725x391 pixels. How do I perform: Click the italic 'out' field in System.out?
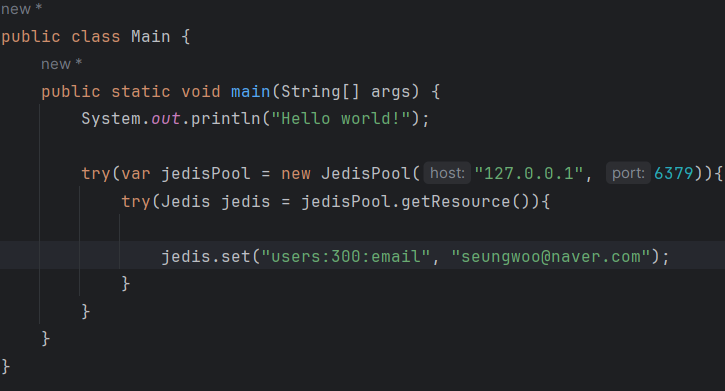166,119
